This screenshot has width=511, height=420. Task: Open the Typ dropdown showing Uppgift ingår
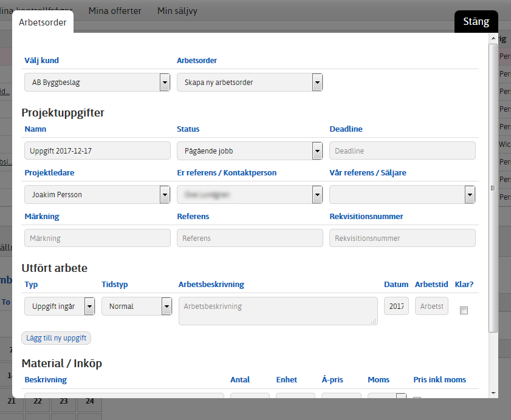[60, 307]
